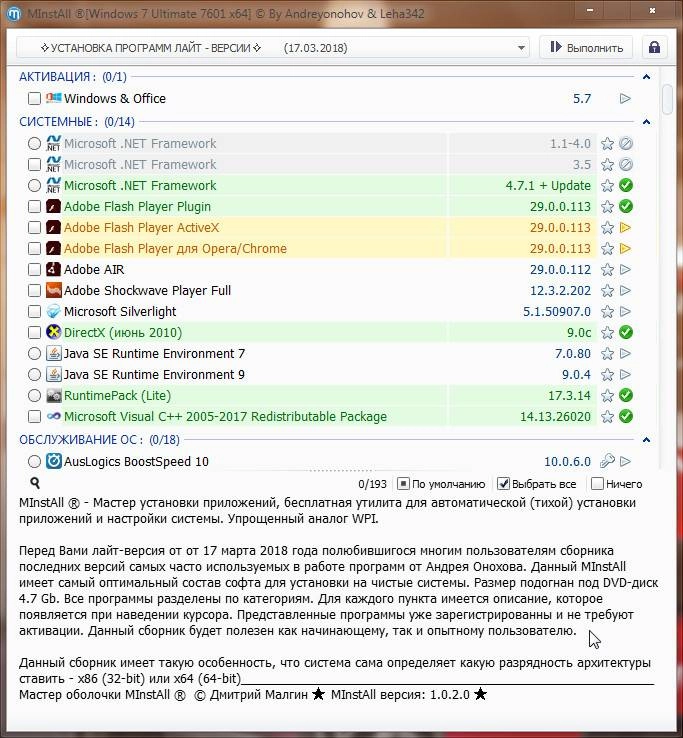Star the Java SE Runtime Environment 9 entry
The width and height of the screenshot is (683, 738).
[x=607, y=375]
